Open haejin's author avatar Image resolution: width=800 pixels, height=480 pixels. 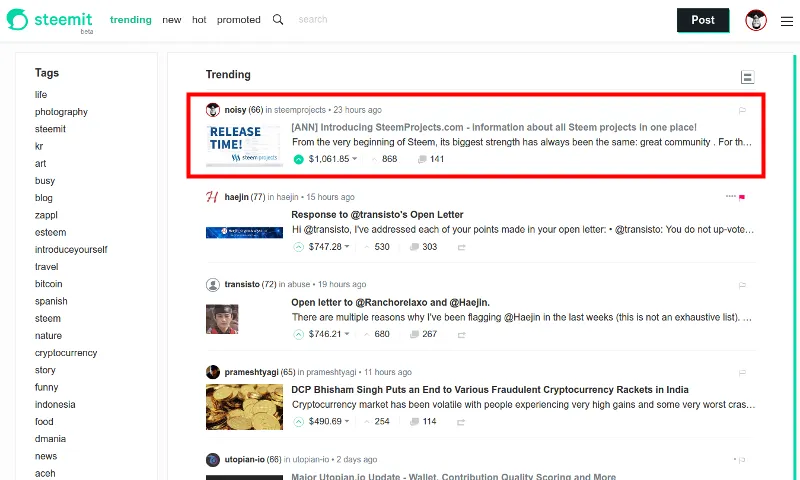click(x=213, y=197)
